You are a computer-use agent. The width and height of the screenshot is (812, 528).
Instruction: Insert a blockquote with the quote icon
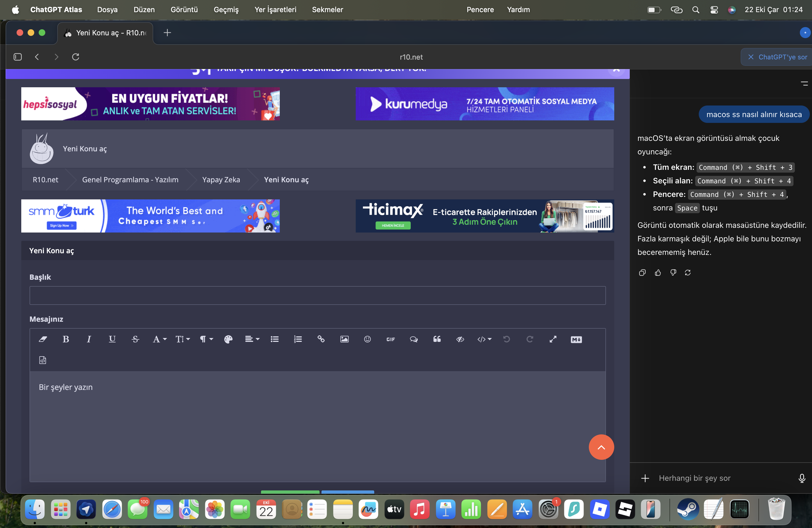437,339
